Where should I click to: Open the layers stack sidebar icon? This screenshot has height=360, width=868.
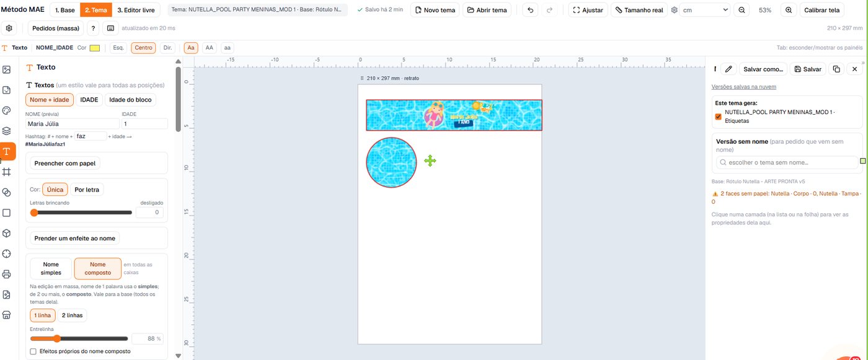7,131
